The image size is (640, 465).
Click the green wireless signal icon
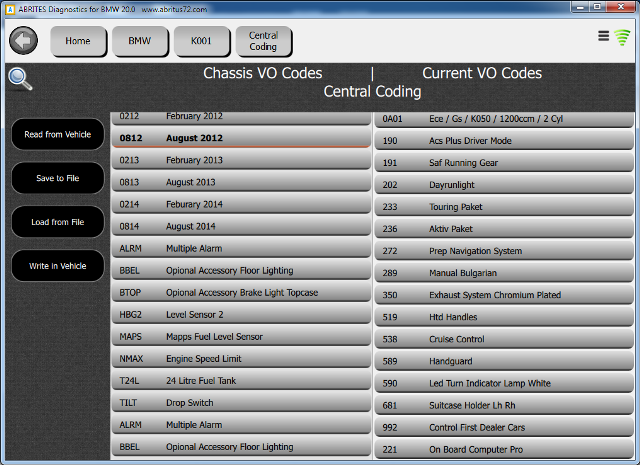tap(622, 38)
